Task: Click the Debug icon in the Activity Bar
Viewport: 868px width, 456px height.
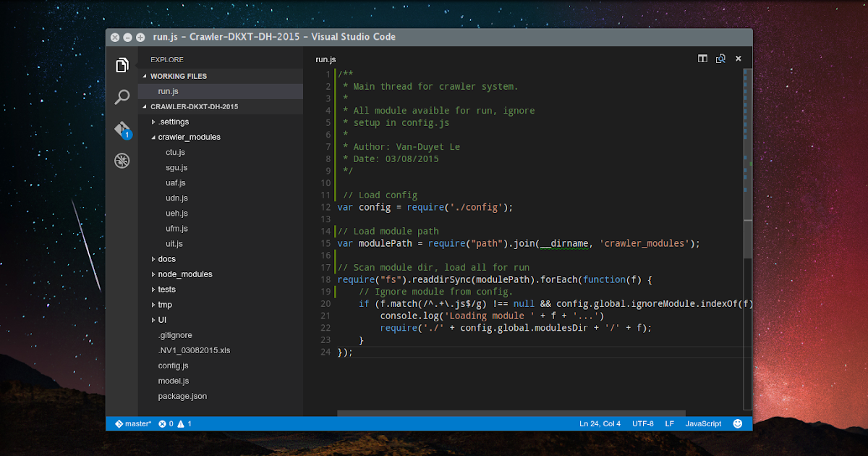Action: pyautogui.click(x=122, y=161)
